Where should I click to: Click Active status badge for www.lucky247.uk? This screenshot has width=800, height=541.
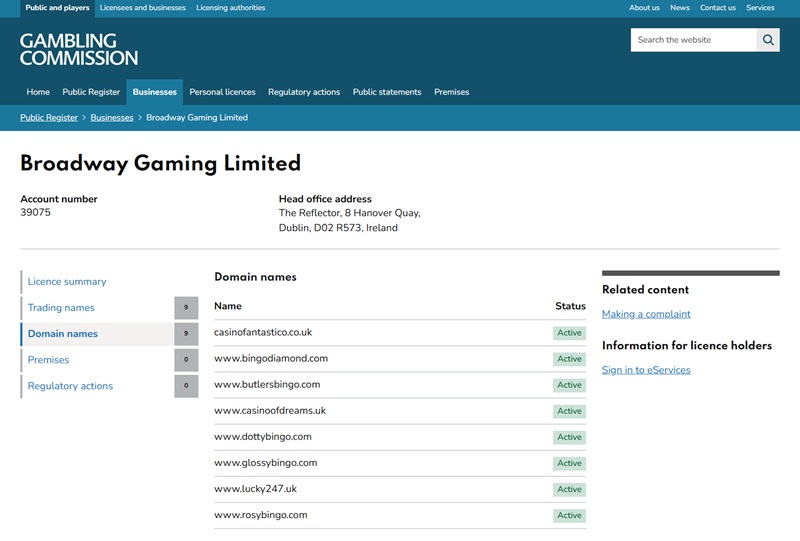coord(569,489)
